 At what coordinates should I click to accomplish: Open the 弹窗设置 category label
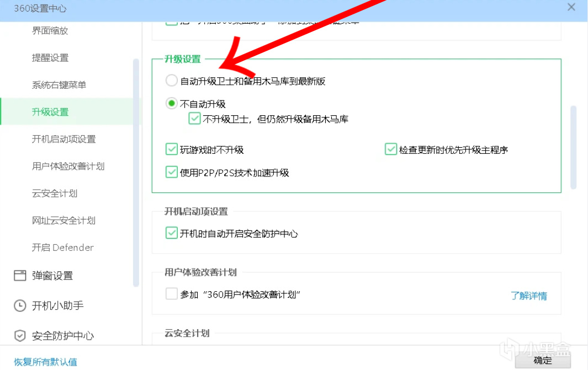tap(52, 276)
